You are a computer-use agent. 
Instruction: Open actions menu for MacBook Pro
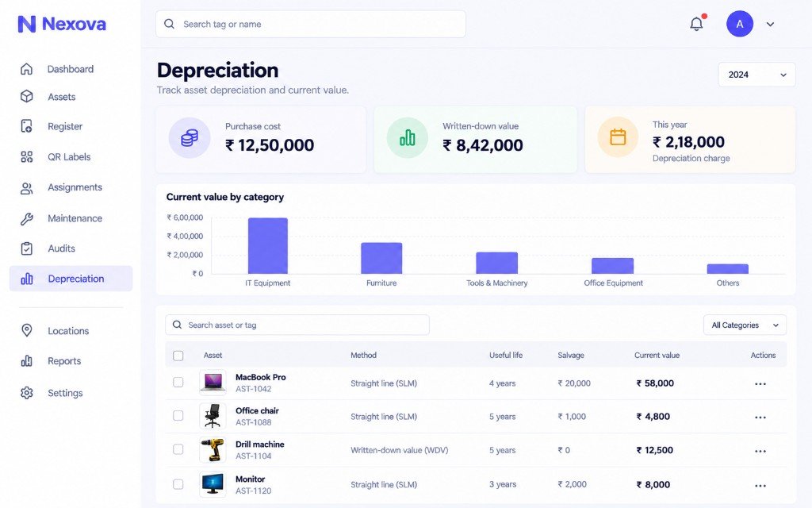pos(760,383)
